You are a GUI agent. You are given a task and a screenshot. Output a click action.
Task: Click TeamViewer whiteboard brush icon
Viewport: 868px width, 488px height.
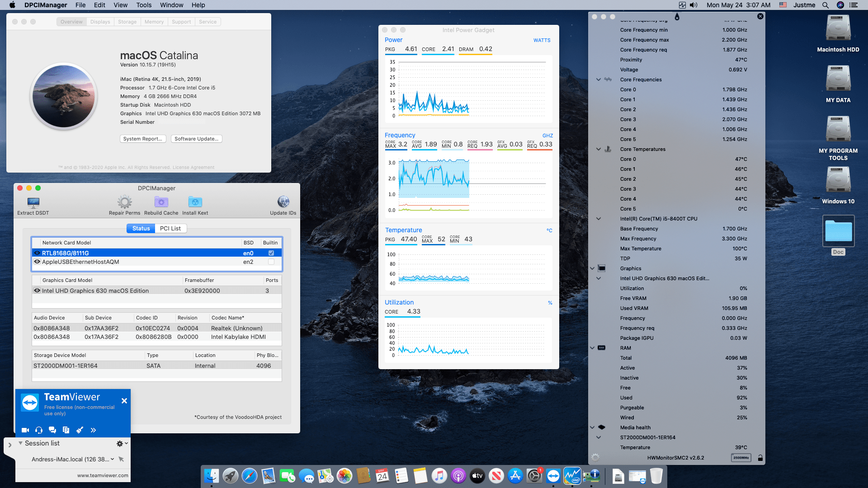[80, 430]
